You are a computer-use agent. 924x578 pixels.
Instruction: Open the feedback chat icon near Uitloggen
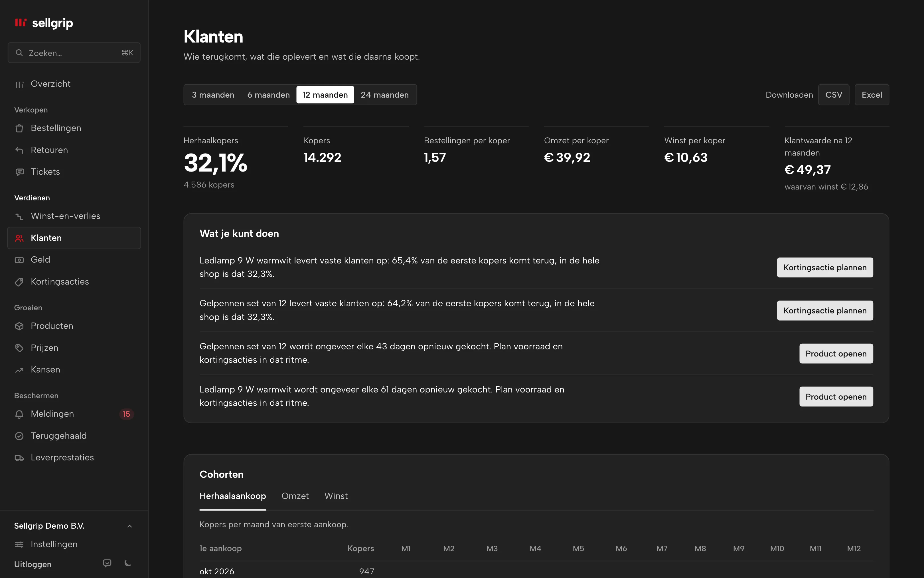click(x=107, y=563)
